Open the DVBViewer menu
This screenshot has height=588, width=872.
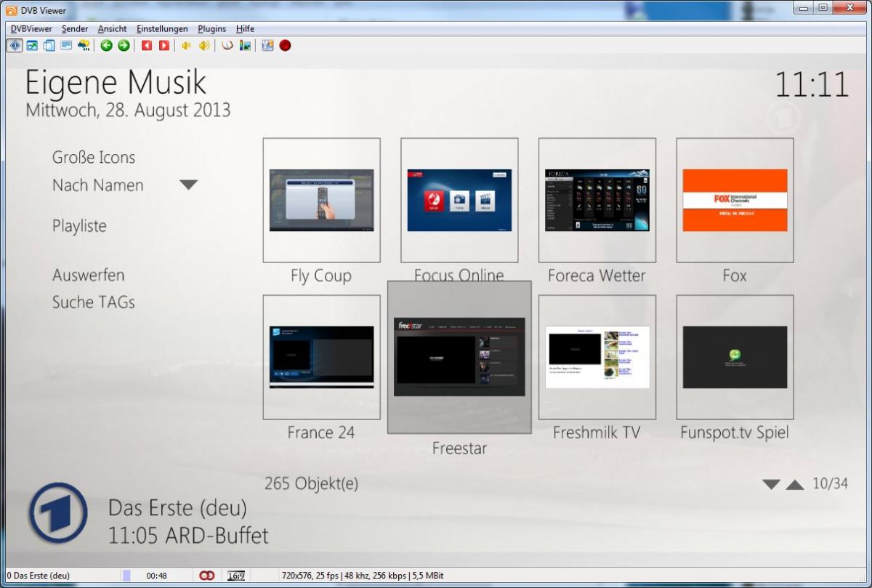(x=31, y=28)
